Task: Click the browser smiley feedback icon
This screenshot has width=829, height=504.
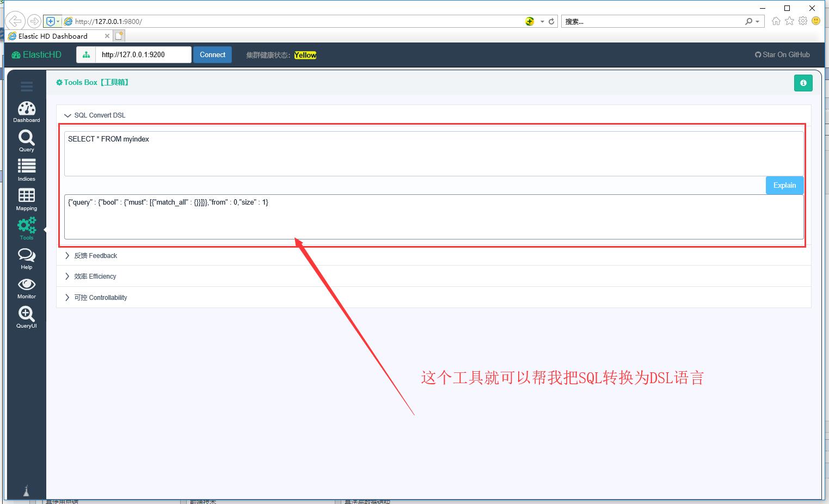Action: 816,21
